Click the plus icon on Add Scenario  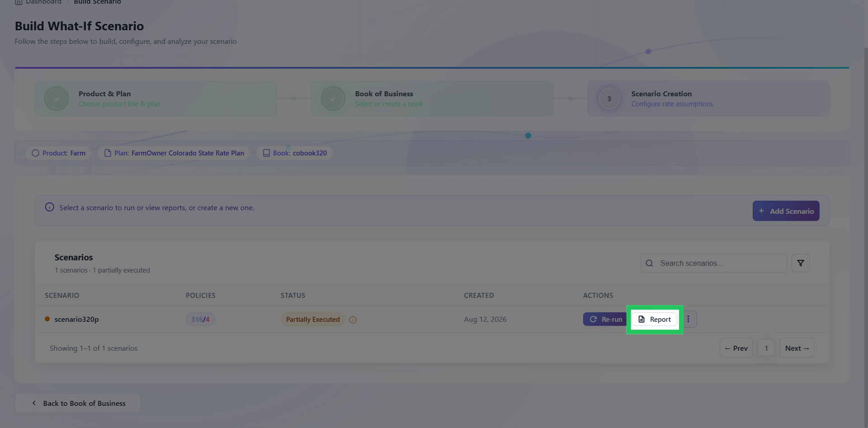(x=761, y=211)
